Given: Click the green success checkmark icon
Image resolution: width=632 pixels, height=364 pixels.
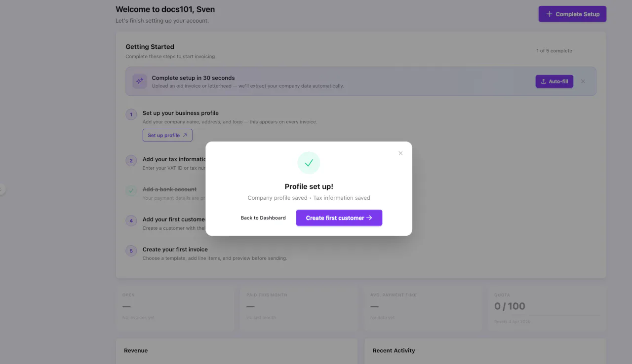Looking at the screenshot, I should pyautogui.click(x=309, y=163).
